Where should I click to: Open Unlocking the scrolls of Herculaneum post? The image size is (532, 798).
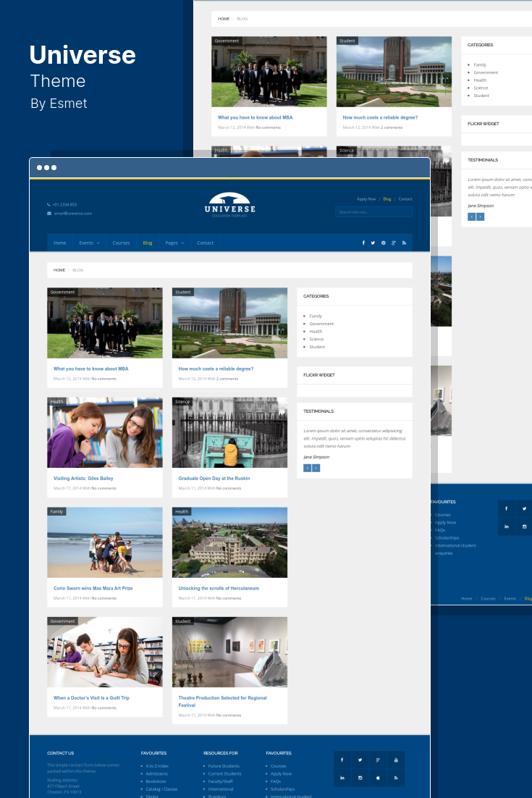(219, 588)
